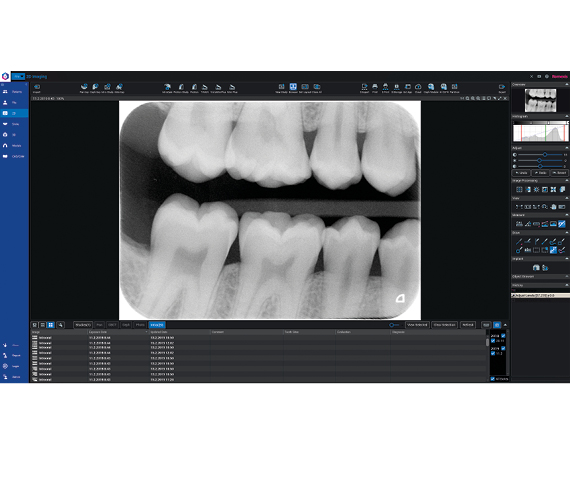Select the highlighted Intra tab in image browser

pyautogui.click(x=157, y=325)
